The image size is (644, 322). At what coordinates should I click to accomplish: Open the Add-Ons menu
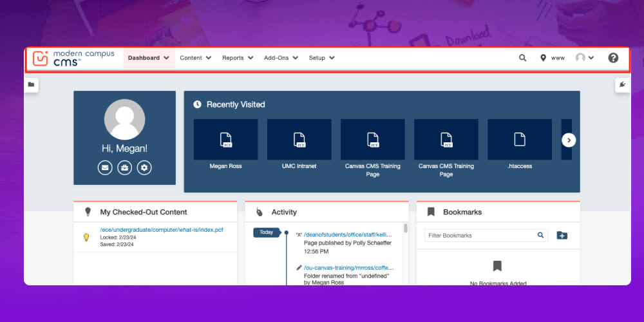point(281,58)
